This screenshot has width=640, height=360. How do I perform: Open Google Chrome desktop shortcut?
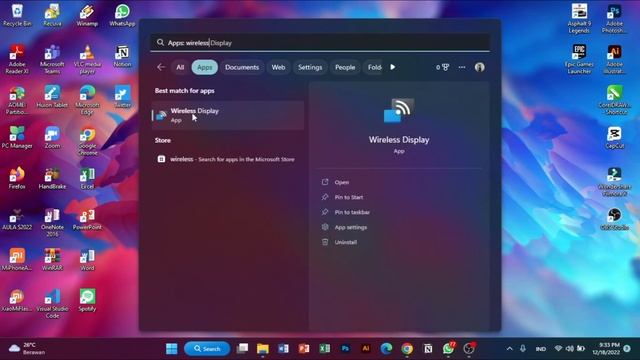click(87, 141)
